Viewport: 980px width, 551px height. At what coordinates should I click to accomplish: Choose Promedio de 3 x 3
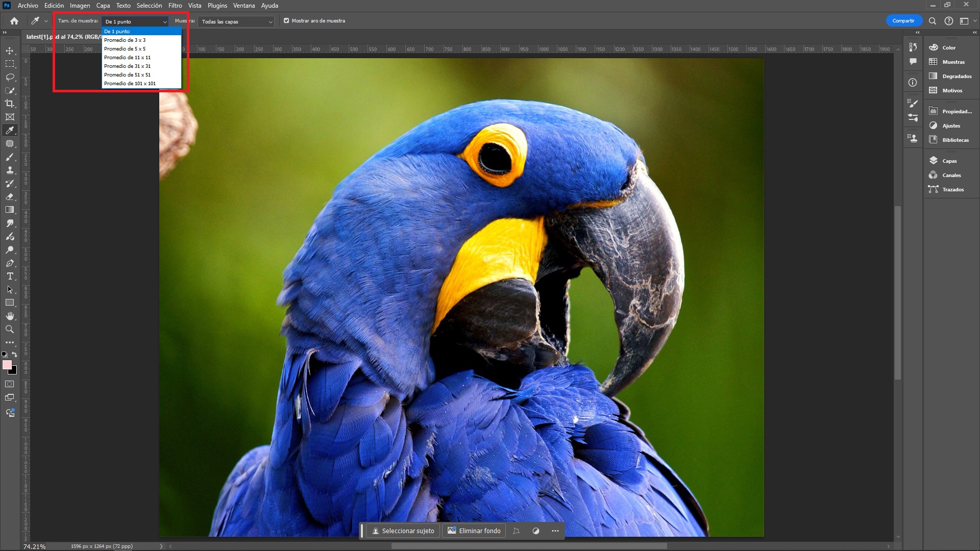(141, 40)
